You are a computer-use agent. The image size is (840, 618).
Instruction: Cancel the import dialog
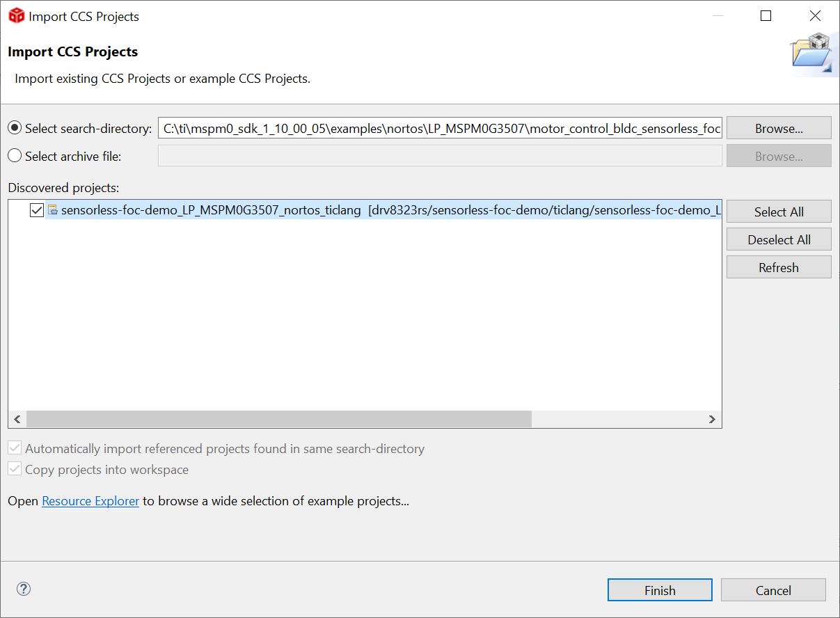(772, 590)
